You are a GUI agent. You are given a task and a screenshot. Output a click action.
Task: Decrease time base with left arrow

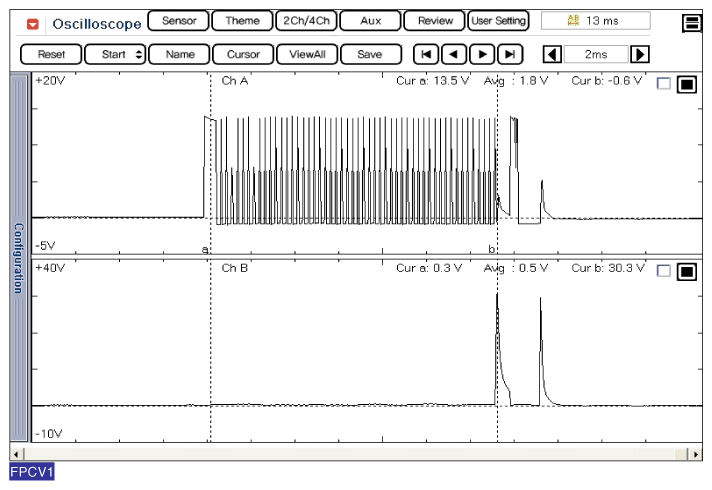550,55
